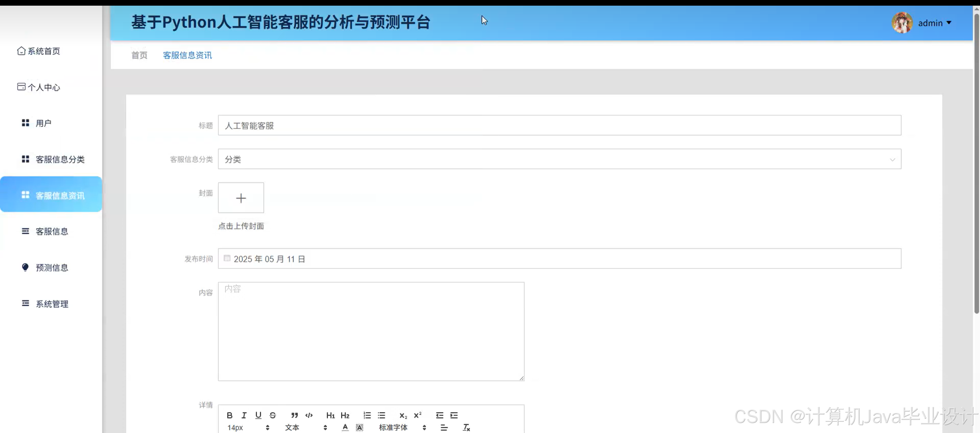The image size is (980, 433).
Task: Open the 用户 menu item
Action: pos(36,123)
